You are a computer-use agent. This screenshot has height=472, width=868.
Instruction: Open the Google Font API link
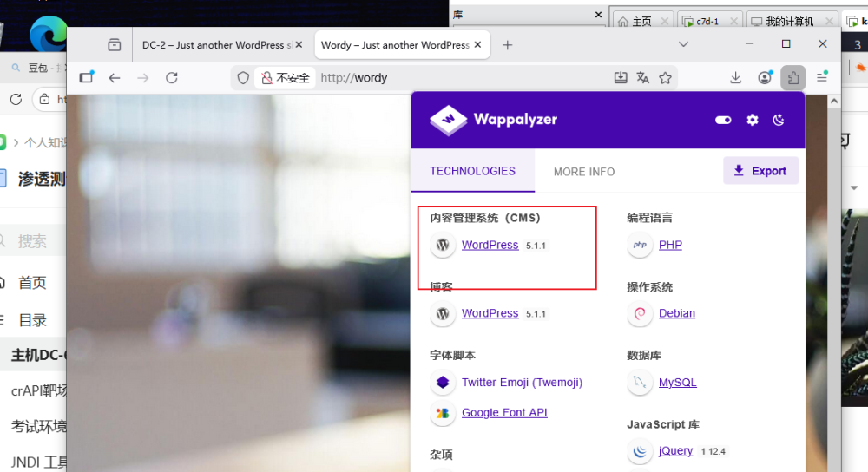504,412
